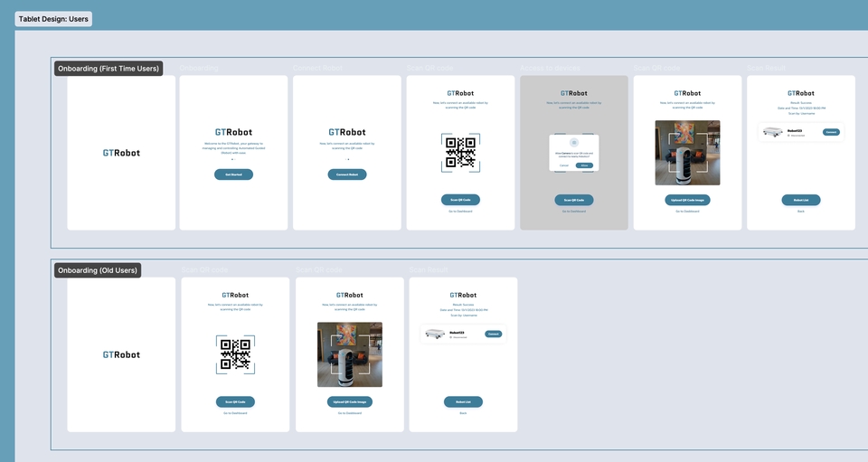Click the GTRobot logo on first splash screen
868x462 pixels.
pos(121,153)
